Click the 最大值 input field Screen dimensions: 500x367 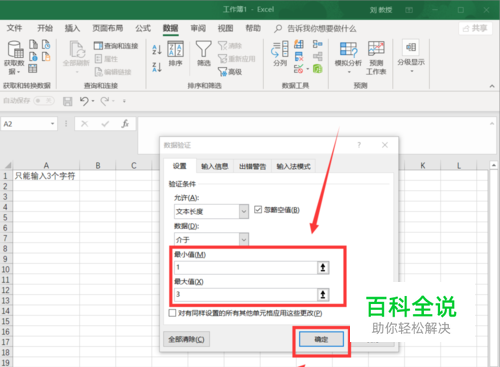pos(246,295)
